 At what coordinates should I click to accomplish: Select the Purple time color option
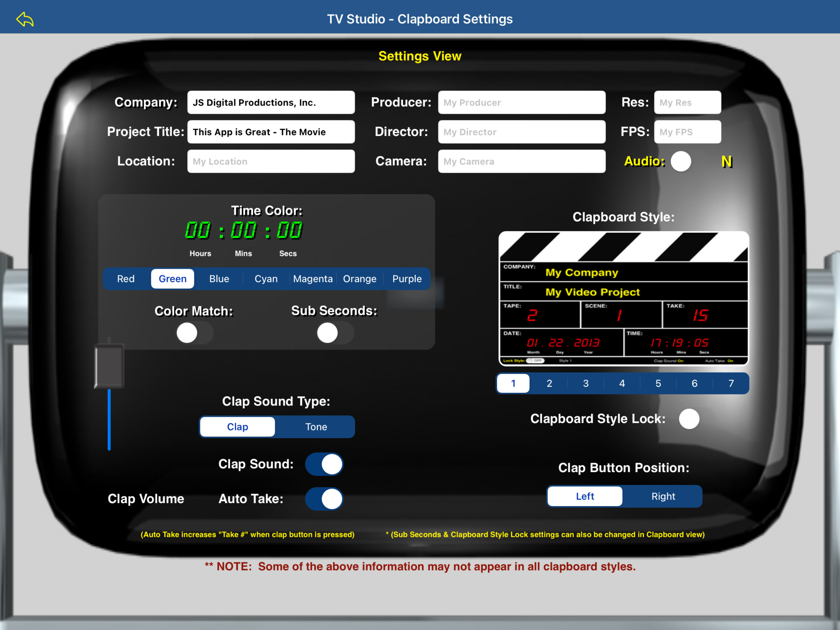point(407,278)
